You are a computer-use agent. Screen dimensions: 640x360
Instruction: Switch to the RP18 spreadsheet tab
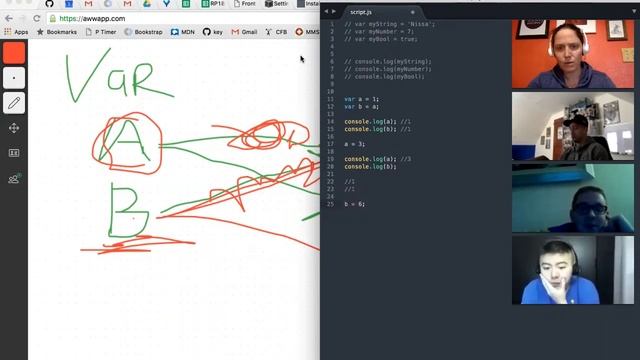pyautogui.click(x=213, y=4)
